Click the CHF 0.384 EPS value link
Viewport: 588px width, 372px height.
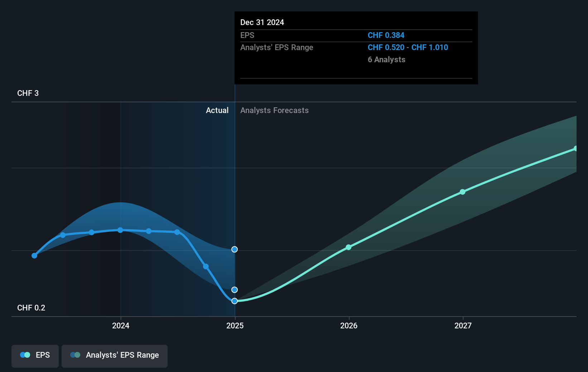pos(386,35)
